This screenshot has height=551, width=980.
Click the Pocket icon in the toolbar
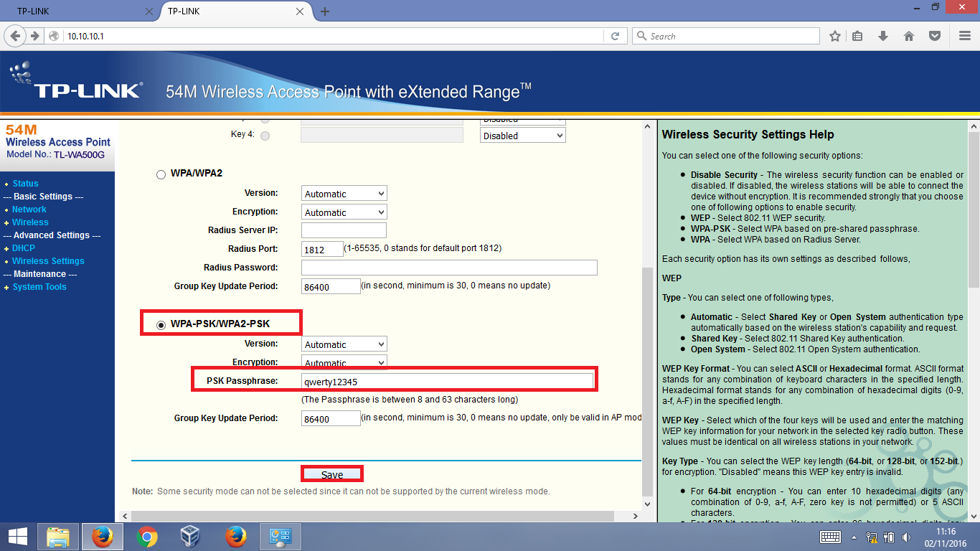coord(935,36)
